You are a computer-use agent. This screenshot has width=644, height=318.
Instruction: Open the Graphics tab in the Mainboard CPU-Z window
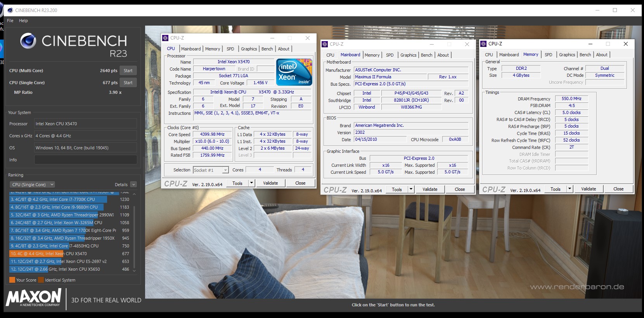pyautogui.click(x=408, y=55)
